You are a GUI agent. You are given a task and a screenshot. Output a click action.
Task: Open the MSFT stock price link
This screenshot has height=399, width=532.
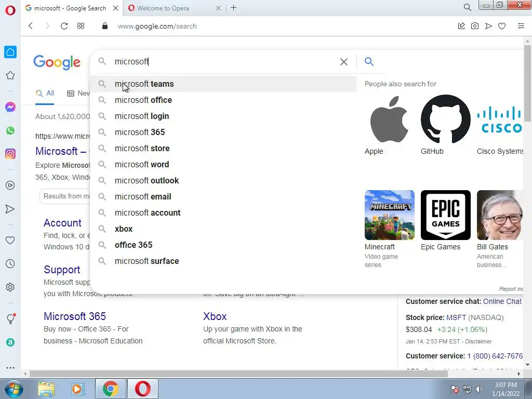[x=456, y=317]
